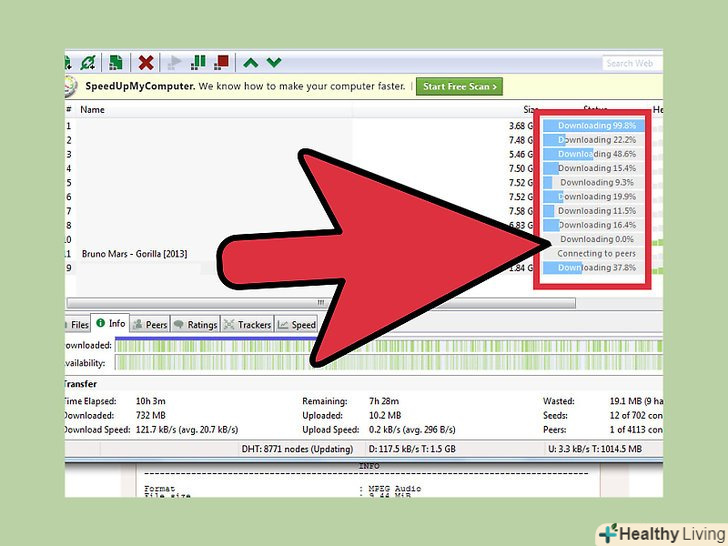Stop the torrent with the red square icon
The height and width of the screenshot is (546, 728).
point(221,63)
